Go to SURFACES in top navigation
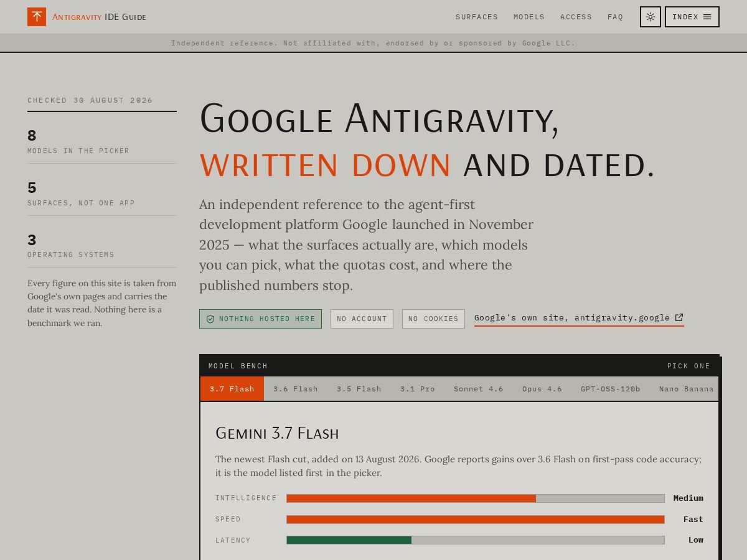Screen dimensions: 747x560 point(477,17)
